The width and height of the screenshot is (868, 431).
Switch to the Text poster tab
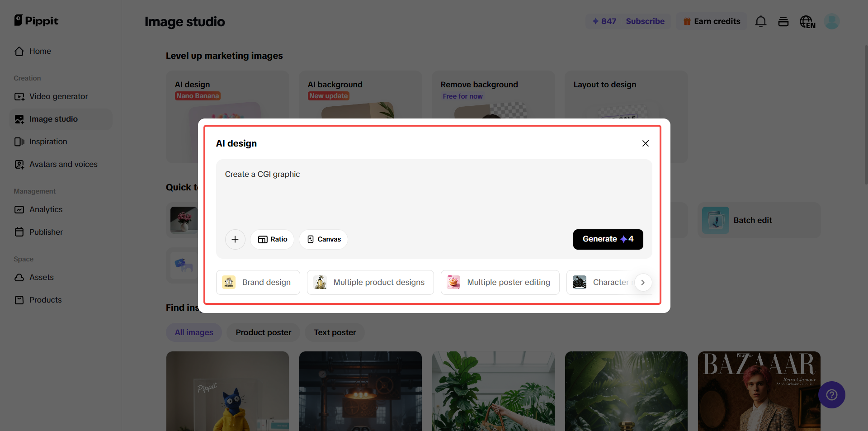[x=334, y=332]
